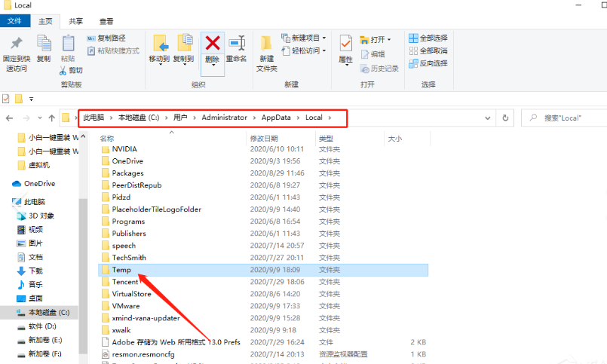The image size is (607, 364).
Task: Click the Up one level arrow
Action: coord(51,118)
